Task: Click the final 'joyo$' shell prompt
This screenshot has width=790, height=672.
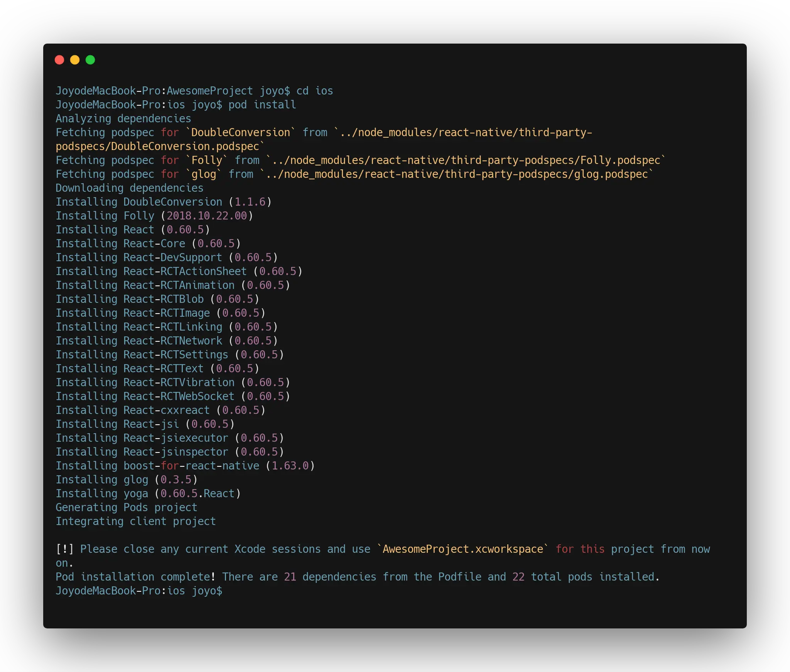Action: tap(207, 591)
